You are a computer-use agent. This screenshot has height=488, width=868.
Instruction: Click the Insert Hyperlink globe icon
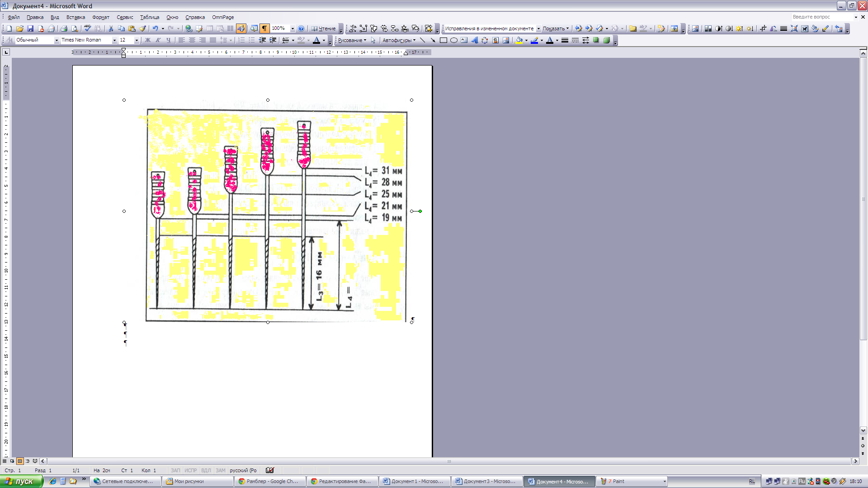(x=189, y=28)
